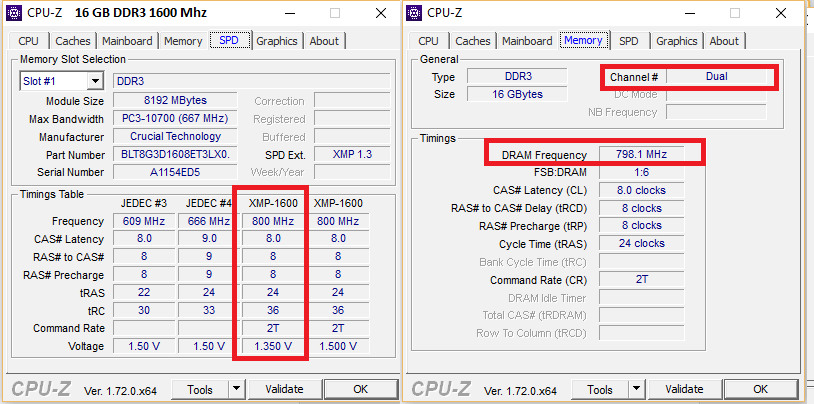Viewport: 814px width, 404px height.
Task: Open Graphics tab in right window
Action: [676, 41]
